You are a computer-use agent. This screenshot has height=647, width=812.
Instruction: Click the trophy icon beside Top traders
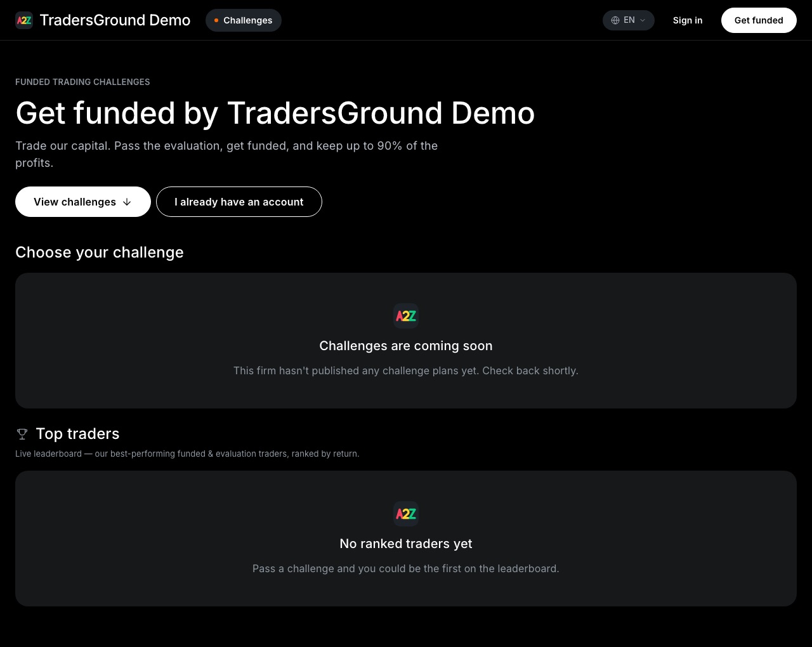point(22,434)
